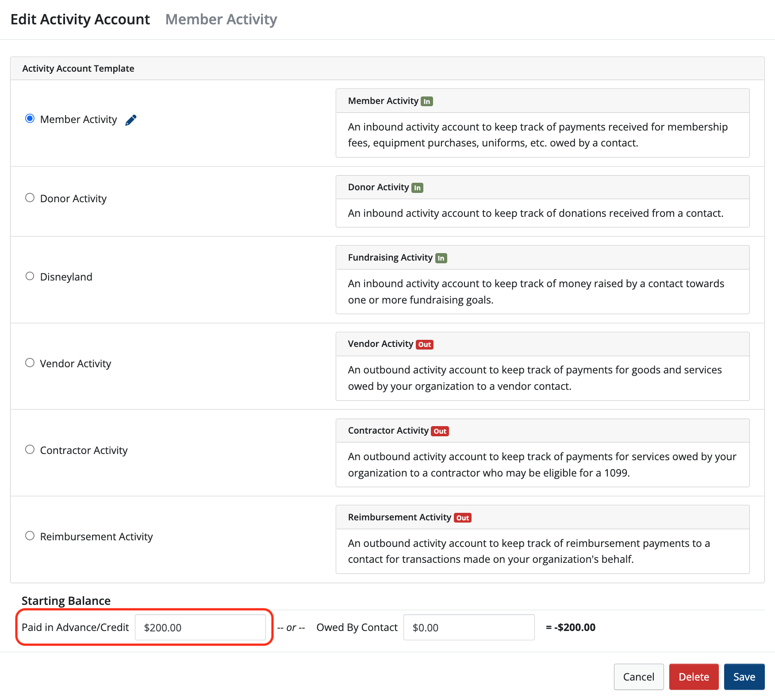Viewport: 775px width, 700px height.
Task: Click the In badge on Fundraising Activity
Action: pos(441,257)
